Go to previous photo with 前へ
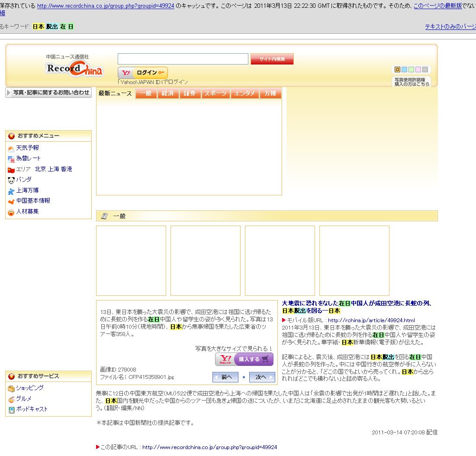The width and height of the screenshot is (476, 456). click(225, 377)
